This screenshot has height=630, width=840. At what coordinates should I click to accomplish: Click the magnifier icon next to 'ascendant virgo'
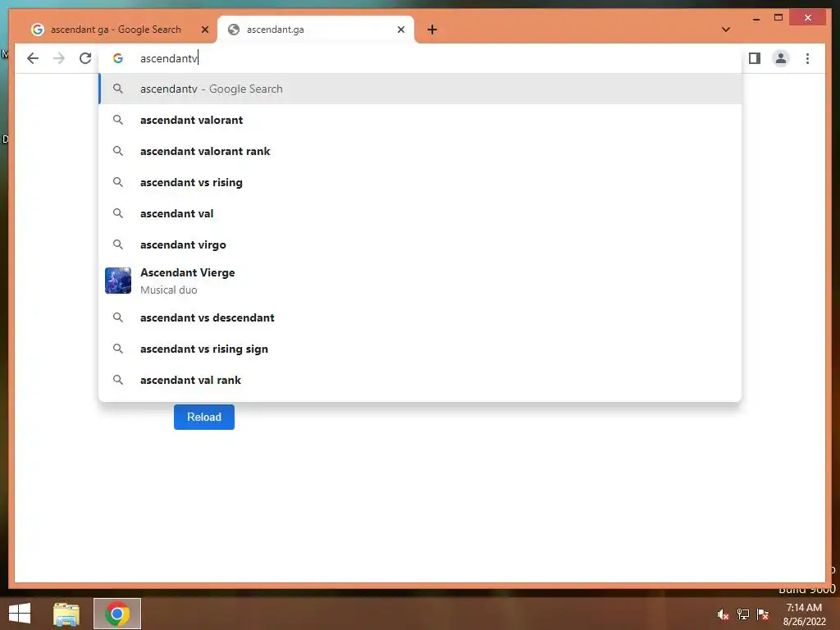point(118,244)
